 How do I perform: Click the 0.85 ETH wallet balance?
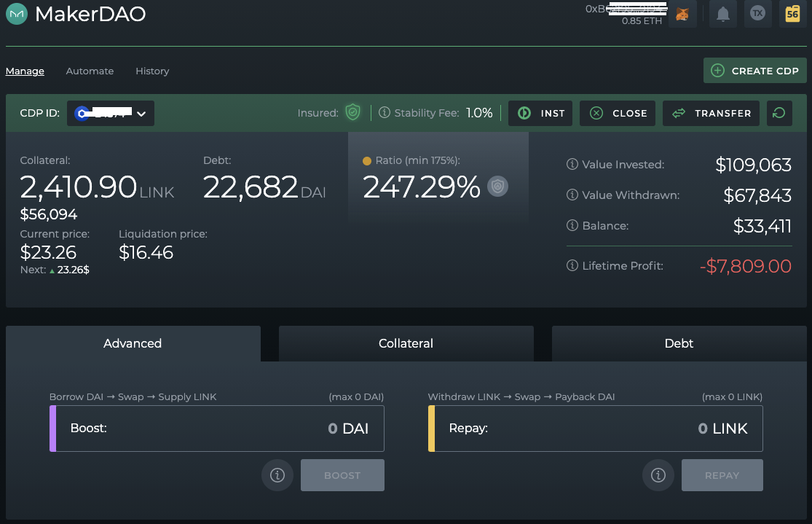(642, 20)
